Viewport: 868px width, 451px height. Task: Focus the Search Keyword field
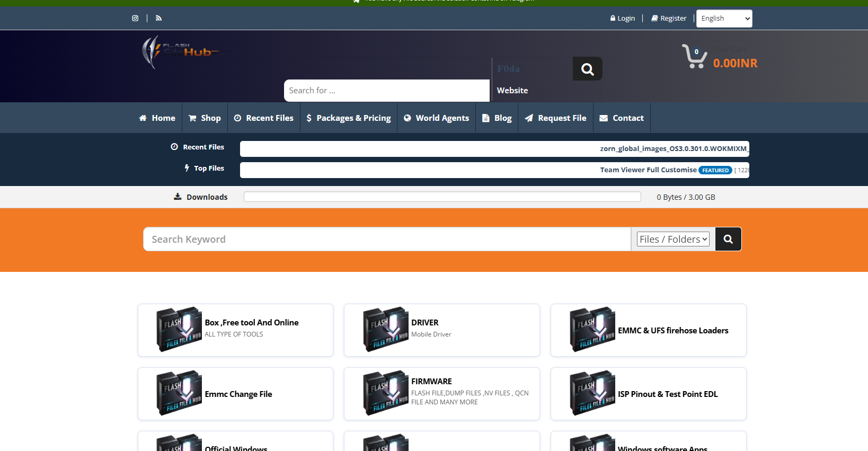[x=387, y=239]
